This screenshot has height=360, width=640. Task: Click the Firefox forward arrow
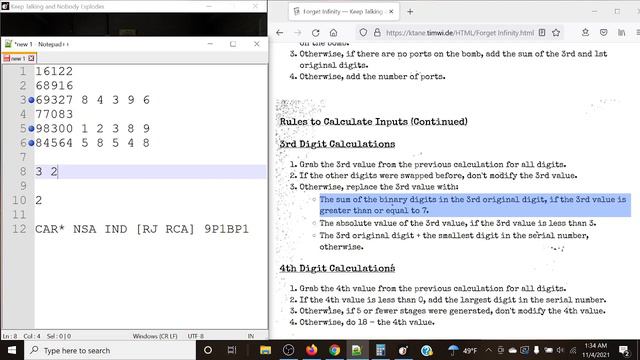298,33
